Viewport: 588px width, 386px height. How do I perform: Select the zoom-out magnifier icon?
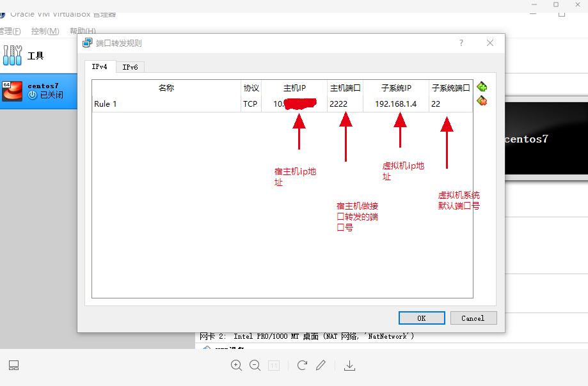[255, 365]
